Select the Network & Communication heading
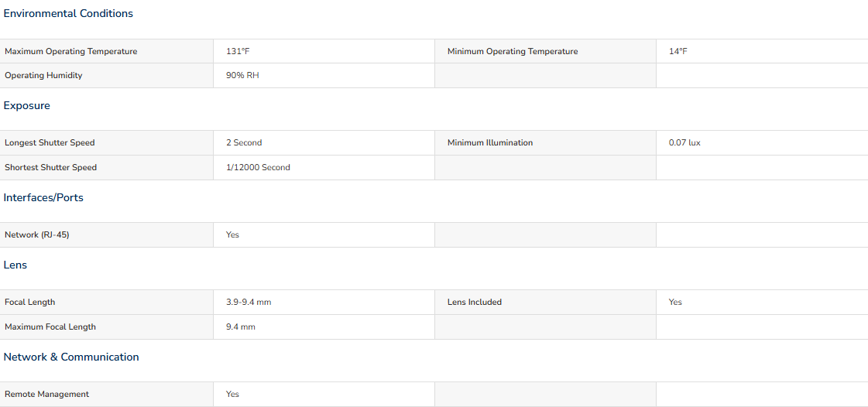868x407 pixels. point(71,357)
